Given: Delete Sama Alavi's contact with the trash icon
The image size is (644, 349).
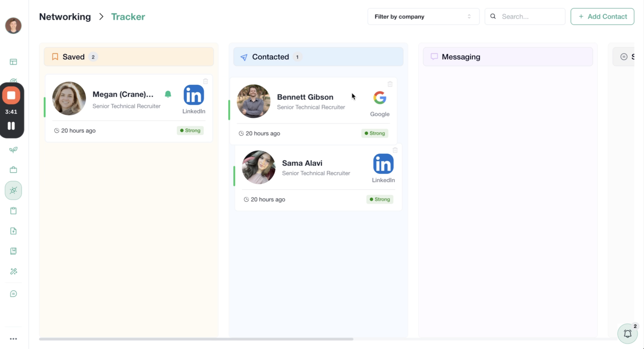Looking at the screenshot, I should [x=395, y=150].
